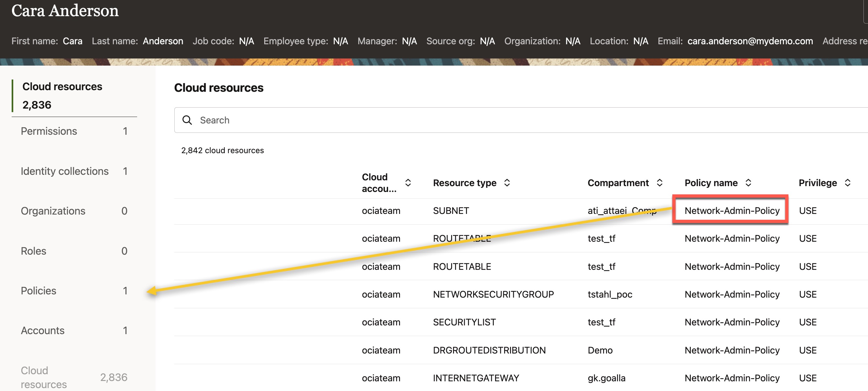868x391 pixels.
Task: Sort by Compartment column arrows
Action: 659,183
